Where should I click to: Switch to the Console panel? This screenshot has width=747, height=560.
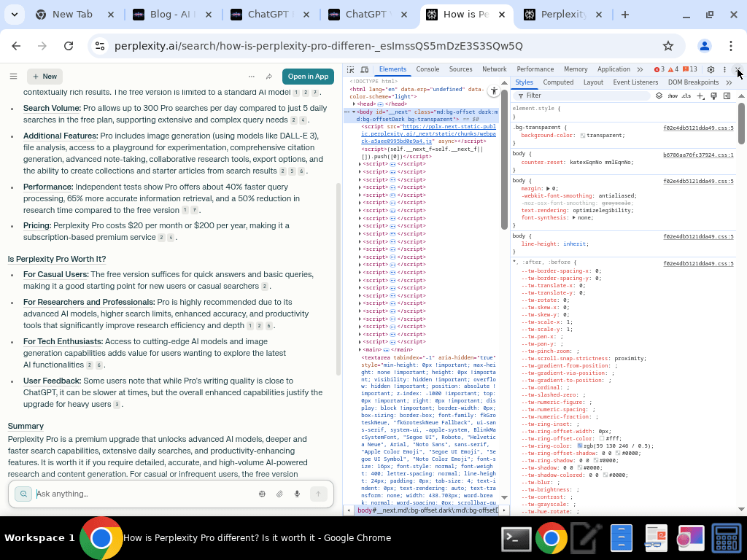pos(427,69)
